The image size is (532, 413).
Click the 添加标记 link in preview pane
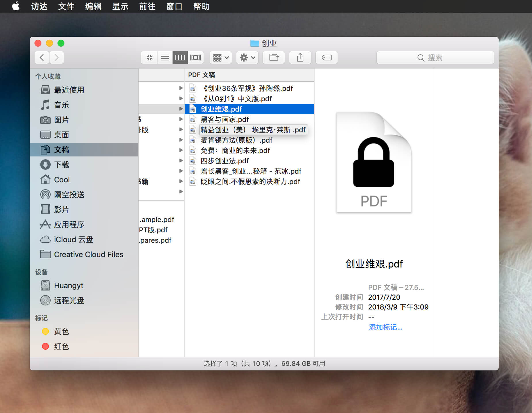tap(385, 327)
